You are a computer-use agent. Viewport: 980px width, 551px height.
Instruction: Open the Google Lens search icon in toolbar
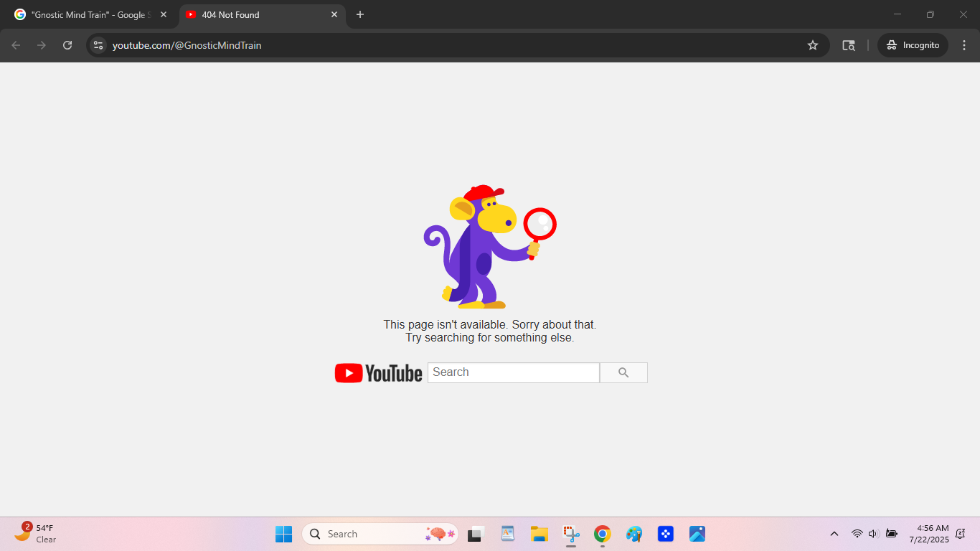pos(849,45)
